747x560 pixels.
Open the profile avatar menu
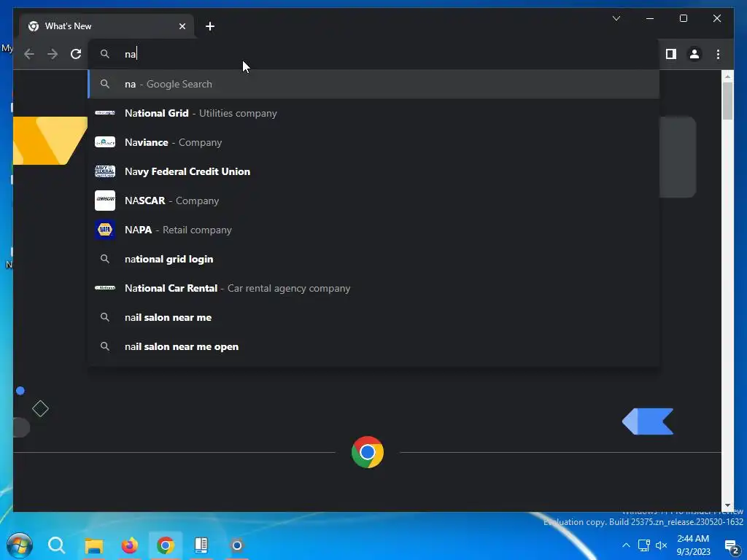(x=694, y=54)
